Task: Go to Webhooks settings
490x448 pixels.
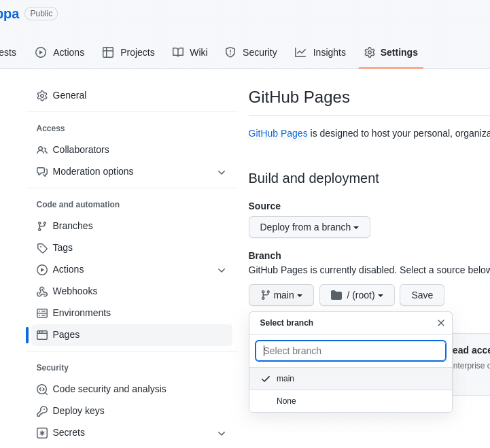Action: coord(132,291)
